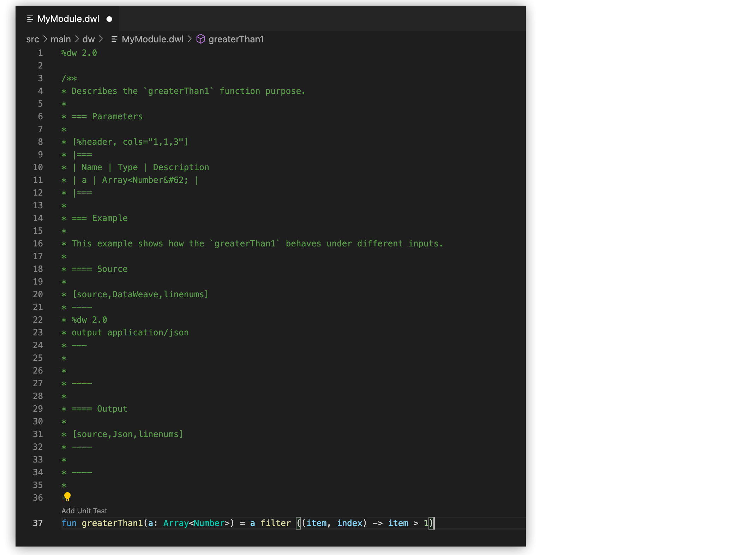Select MyModule.dwl in the breadcrumb path
Screen dimensions: 756x555
152,39
